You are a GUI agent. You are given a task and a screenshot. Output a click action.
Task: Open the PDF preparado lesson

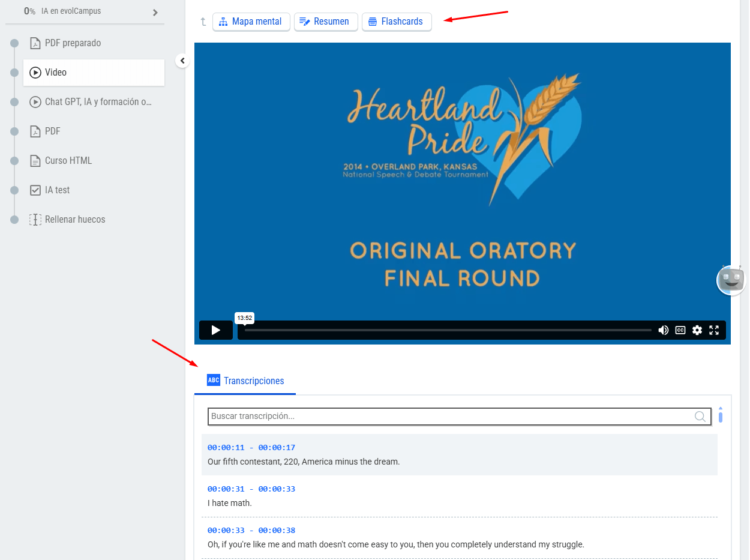(x=73, y=43)
